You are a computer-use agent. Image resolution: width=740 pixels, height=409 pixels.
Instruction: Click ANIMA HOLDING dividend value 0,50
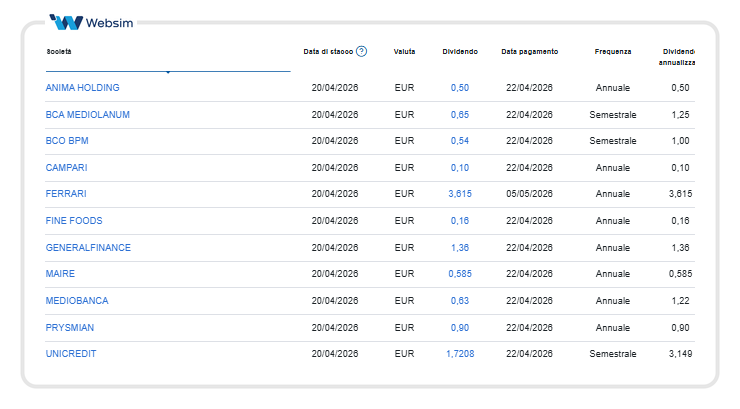click(x=460, y=88)
